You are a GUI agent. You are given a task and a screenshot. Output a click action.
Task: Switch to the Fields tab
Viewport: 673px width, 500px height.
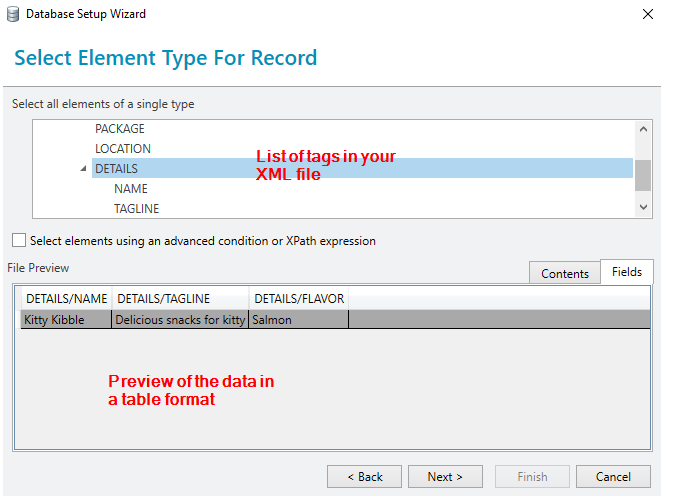pyautogui.click(x=627, y=272)
